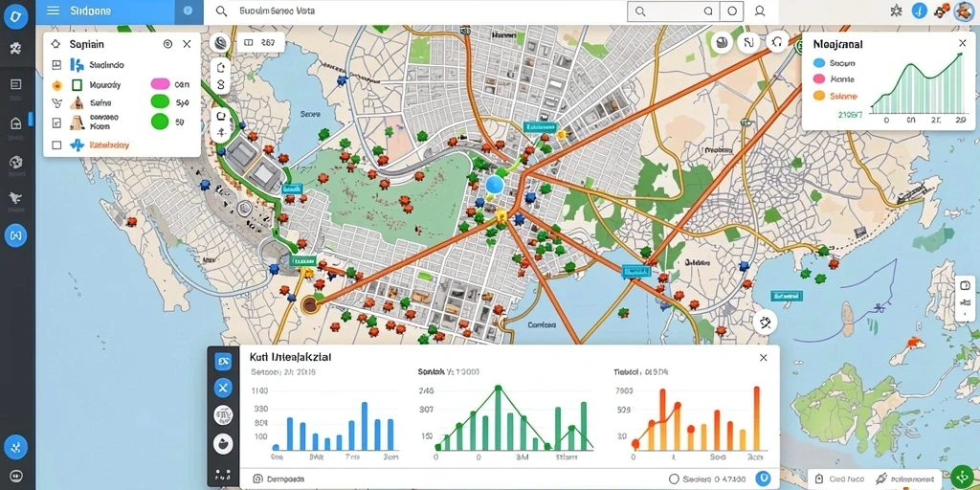Click the pink pill swatch in the Moundy row
Viewport: 980px width, 490px height.
coord(161,84)
